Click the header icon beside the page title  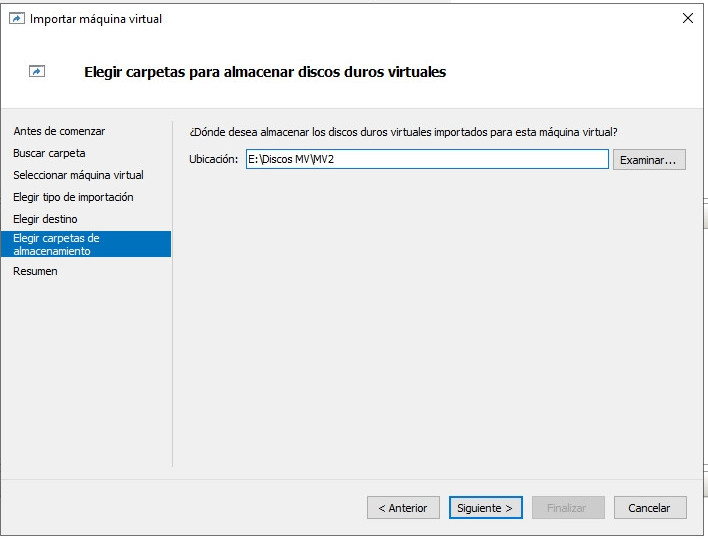click(37, 72)
